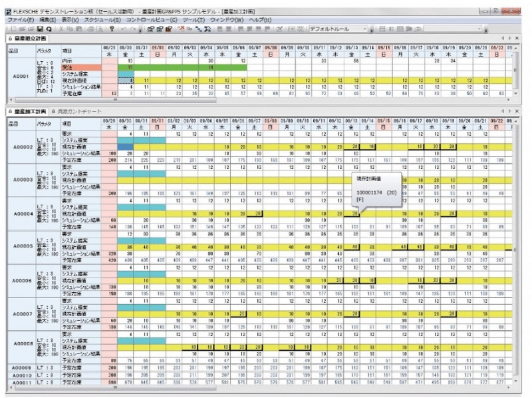Click the right tab-scroll arrow in lower pane

pos(509,111)
